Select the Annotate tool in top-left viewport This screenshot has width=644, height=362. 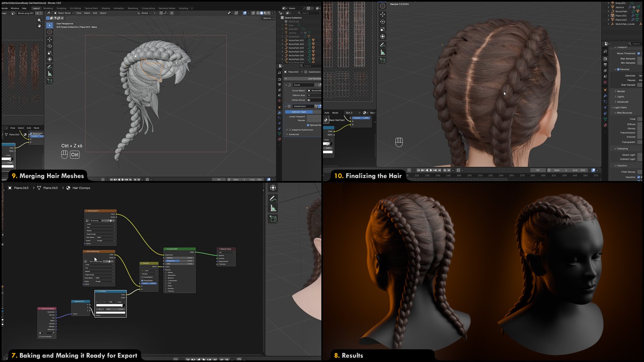pyautogui.click(x=50, y=67)
